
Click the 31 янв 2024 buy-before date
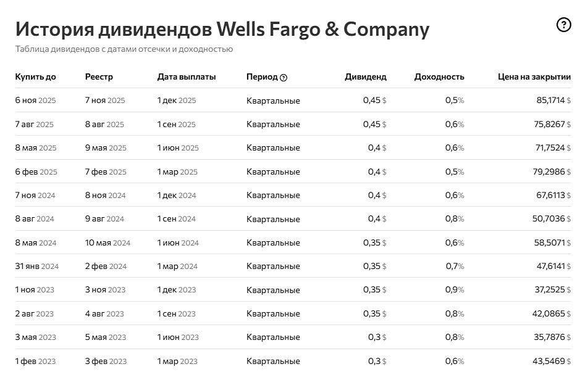pos(37,267)
